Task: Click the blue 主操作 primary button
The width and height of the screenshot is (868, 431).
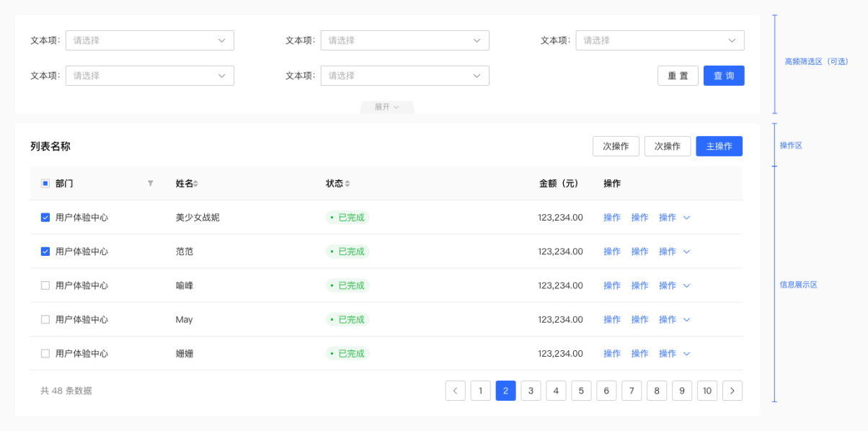Action: point(719,146)
